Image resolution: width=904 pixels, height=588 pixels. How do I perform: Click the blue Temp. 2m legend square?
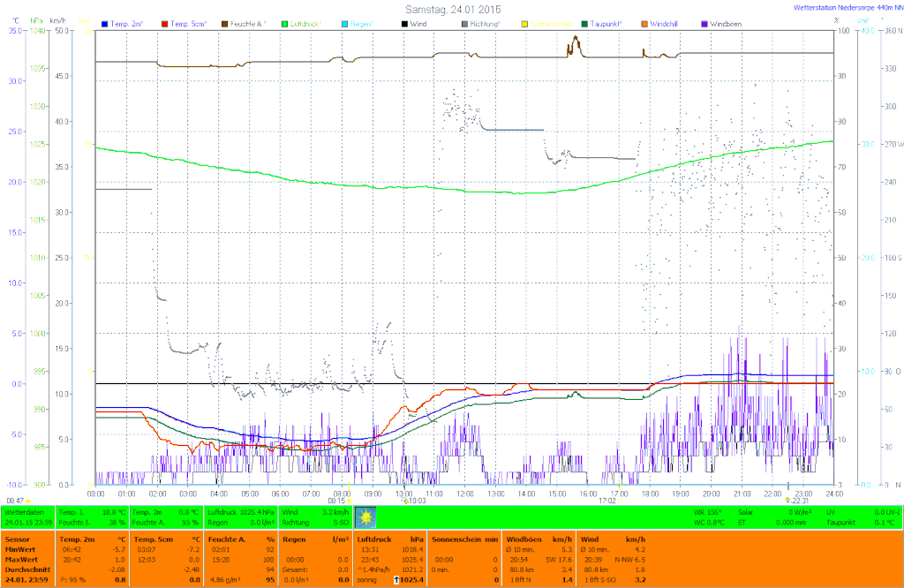tap(105, 24)
